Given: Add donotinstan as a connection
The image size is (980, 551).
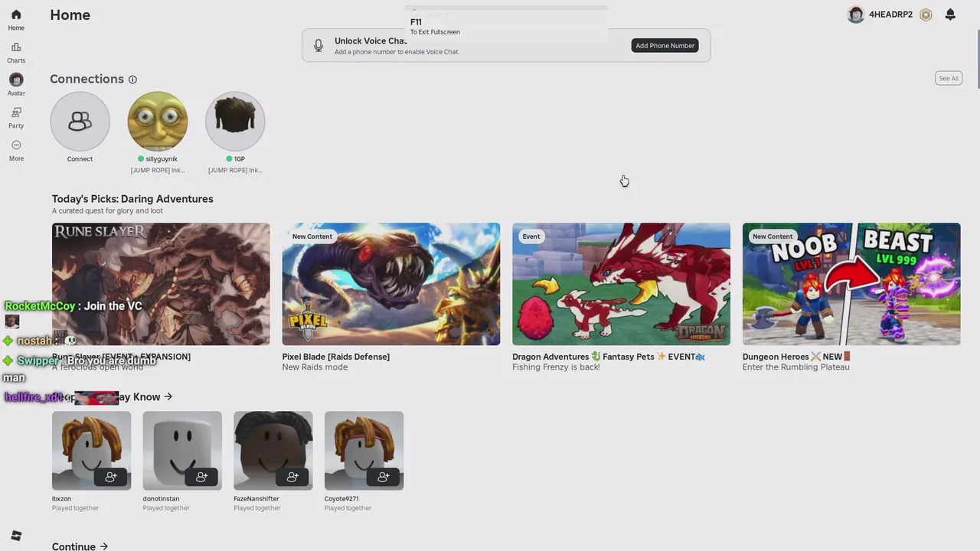Looking at the screenshot, I should [x=201, y=477].
